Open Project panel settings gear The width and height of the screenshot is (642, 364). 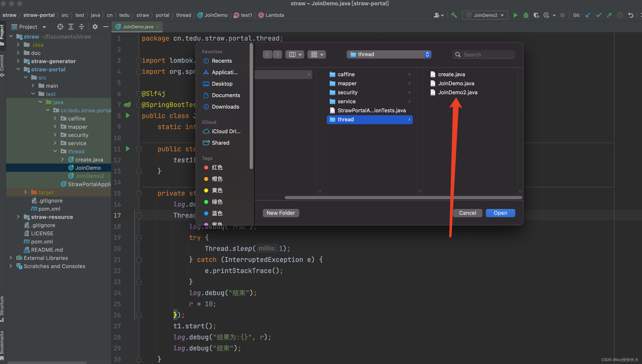[x=95, y=27]
